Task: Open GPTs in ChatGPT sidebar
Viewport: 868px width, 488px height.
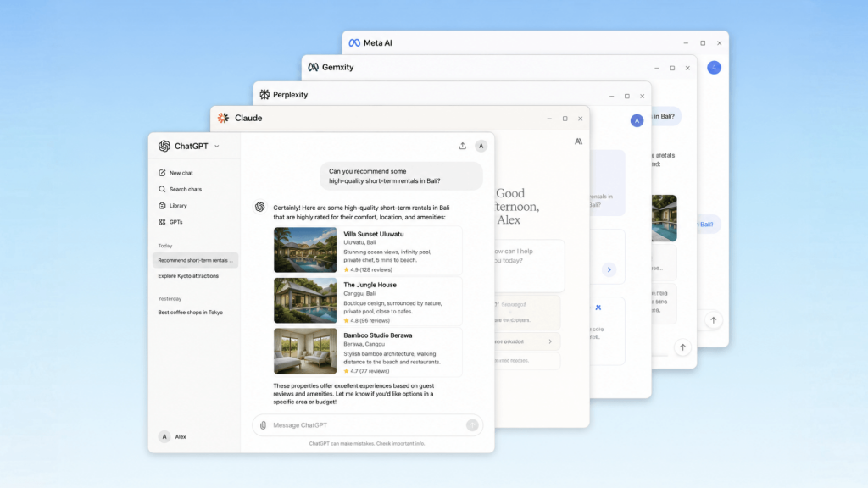Action: pyautogui.click(x=170, y=222)
